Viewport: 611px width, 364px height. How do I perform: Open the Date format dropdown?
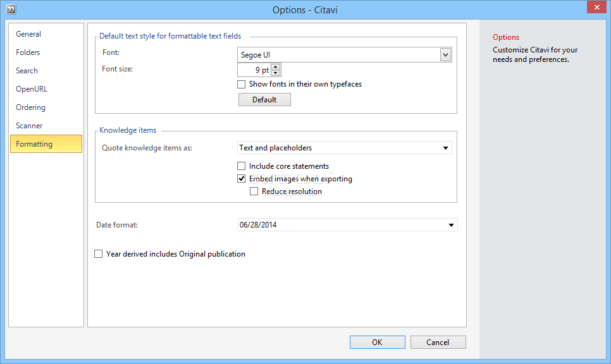pos(347,225)
